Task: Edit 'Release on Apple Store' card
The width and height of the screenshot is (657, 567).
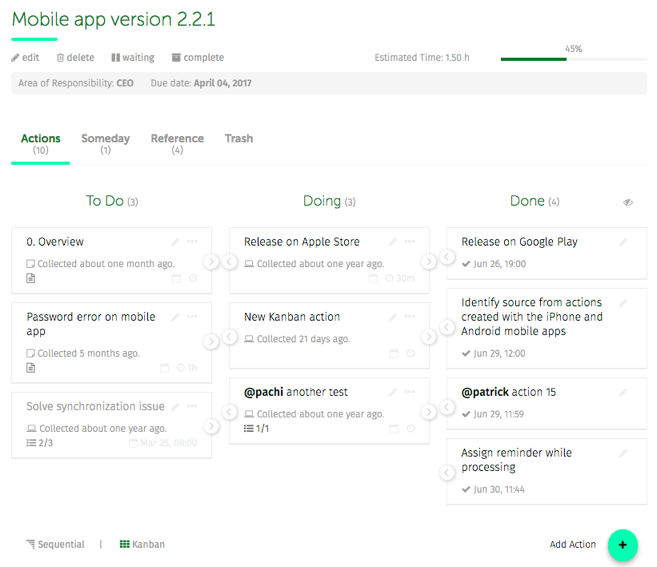Action: click(392, 242)
